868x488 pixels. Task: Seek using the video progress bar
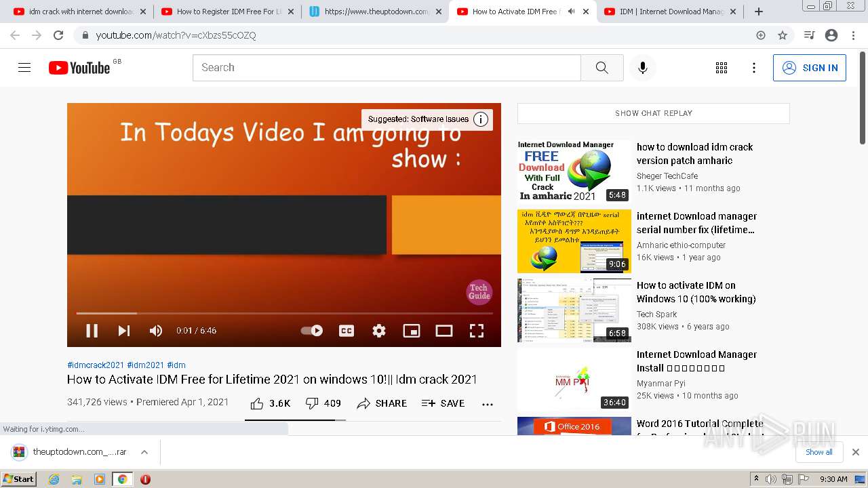(x=284, y=313)
